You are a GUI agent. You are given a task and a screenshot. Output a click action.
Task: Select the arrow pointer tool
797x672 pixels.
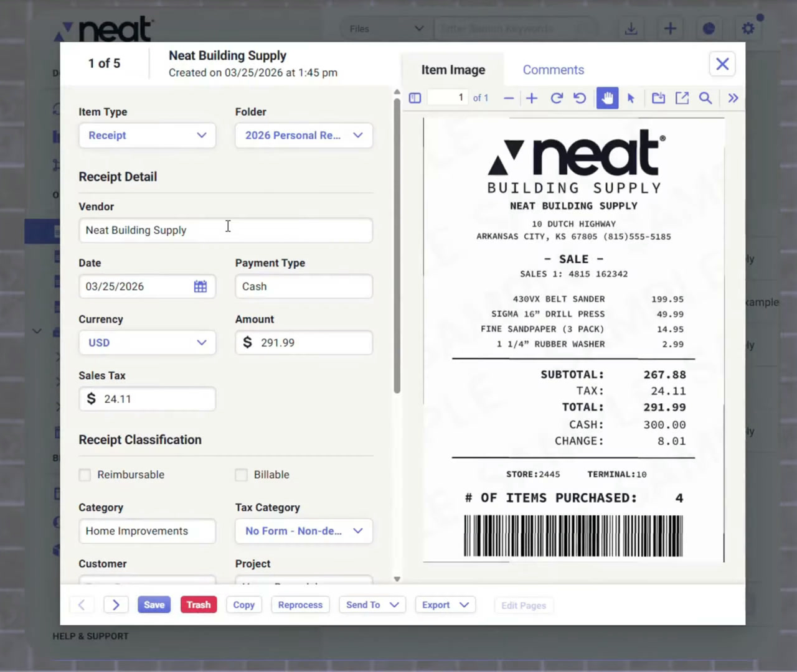click(x=631, y=98)
